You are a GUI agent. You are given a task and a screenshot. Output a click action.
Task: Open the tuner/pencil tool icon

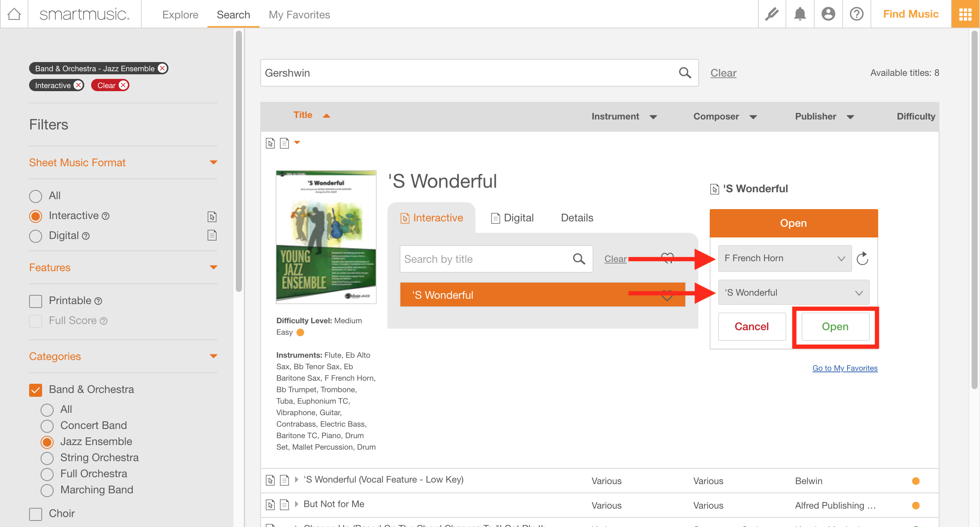click(772, 14)
